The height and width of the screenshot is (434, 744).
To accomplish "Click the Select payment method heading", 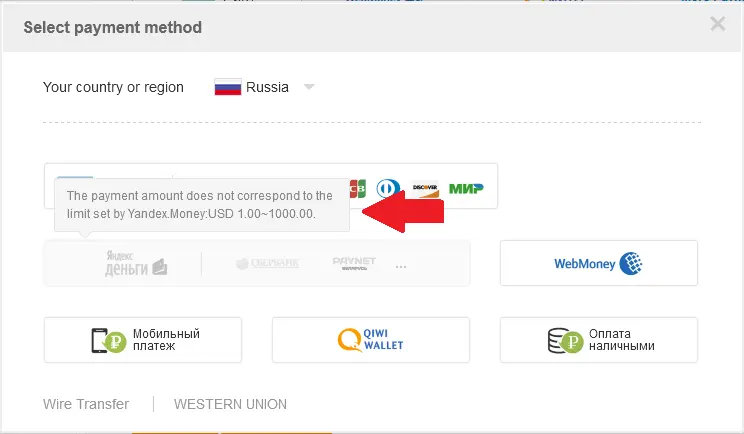I will (113, 28).
